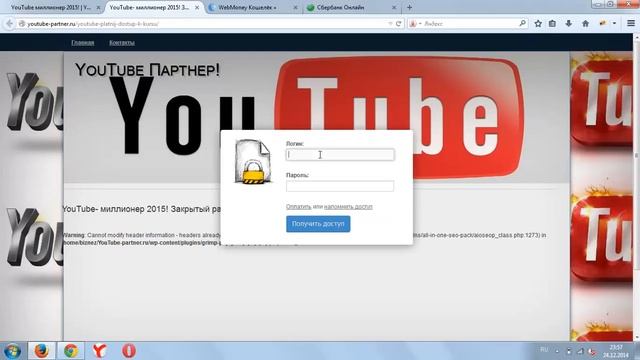Open the Firefox hamburger menu
The width and height of the screenshot is (640, 360).
pyautogui.click(x=631, y=24)
